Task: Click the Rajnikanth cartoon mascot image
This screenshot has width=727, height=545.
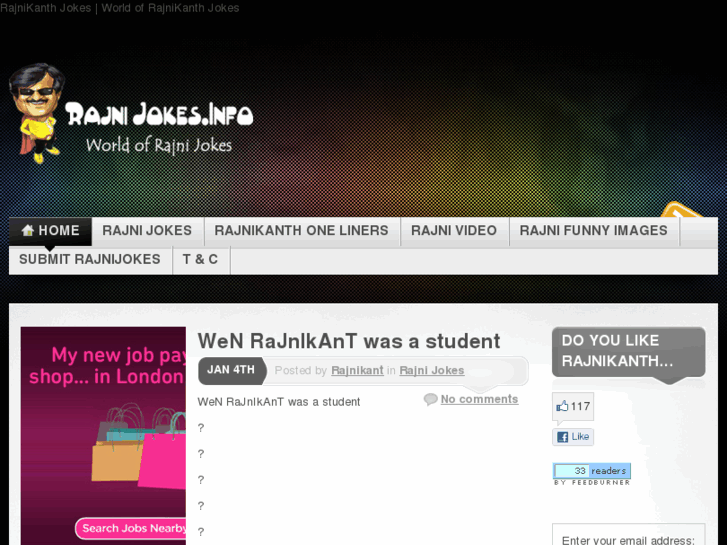Action: 36,113
